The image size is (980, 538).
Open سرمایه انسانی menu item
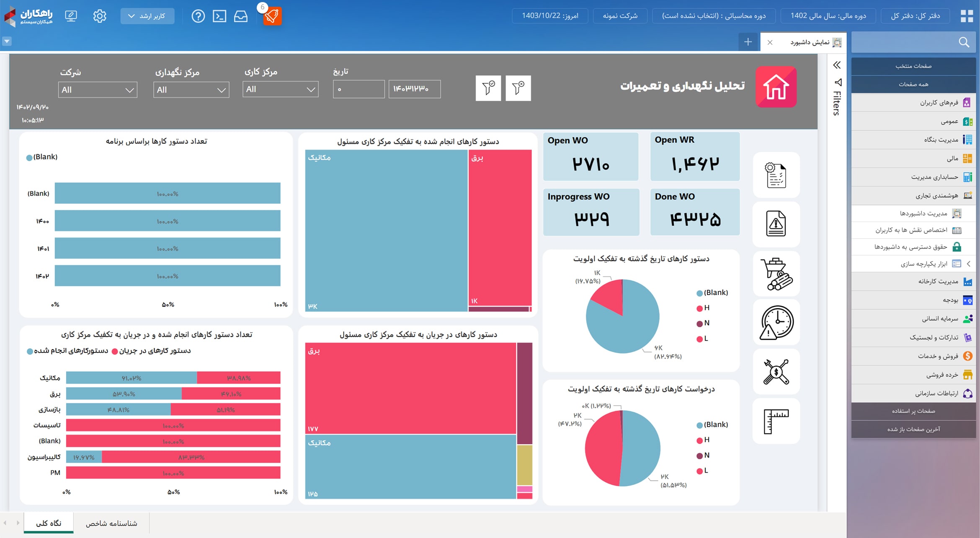[913, 319]
